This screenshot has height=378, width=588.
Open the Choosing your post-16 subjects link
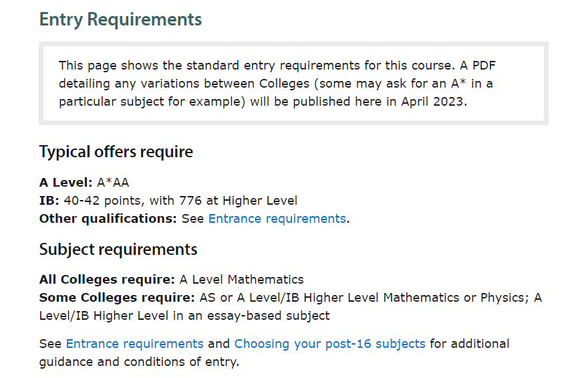pyautogui.click(x=330, y=344)
